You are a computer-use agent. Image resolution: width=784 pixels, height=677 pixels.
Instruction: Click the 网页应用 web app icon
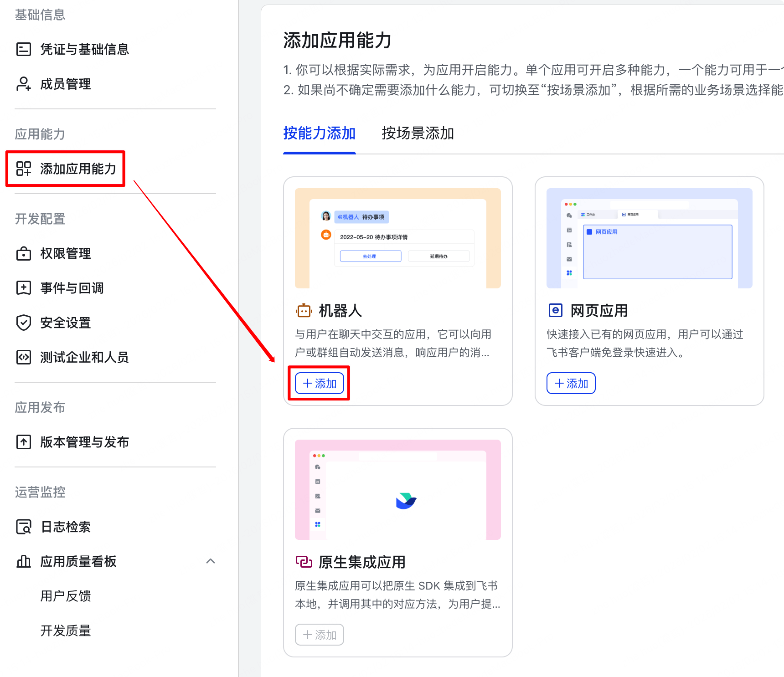pos(555,310)
